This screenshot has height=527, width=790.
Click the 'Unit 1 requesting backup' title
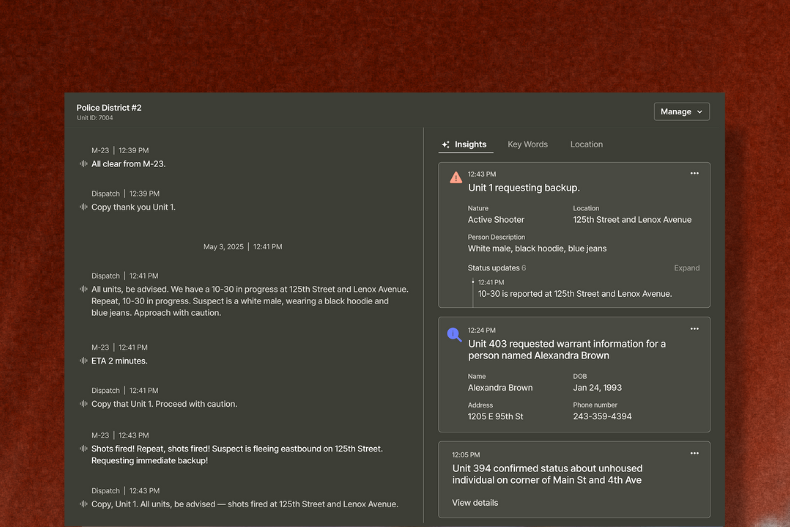click(523, 187)
